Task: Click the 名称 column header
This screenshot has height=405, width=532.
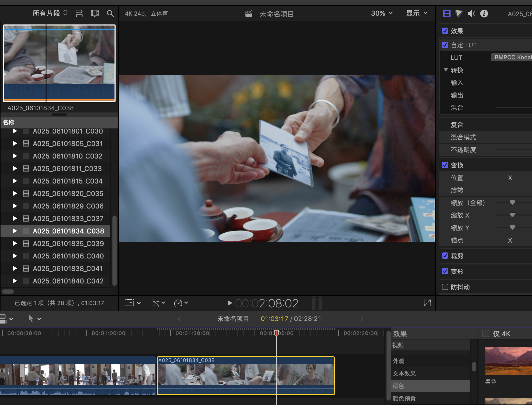Action: [59, 122]
